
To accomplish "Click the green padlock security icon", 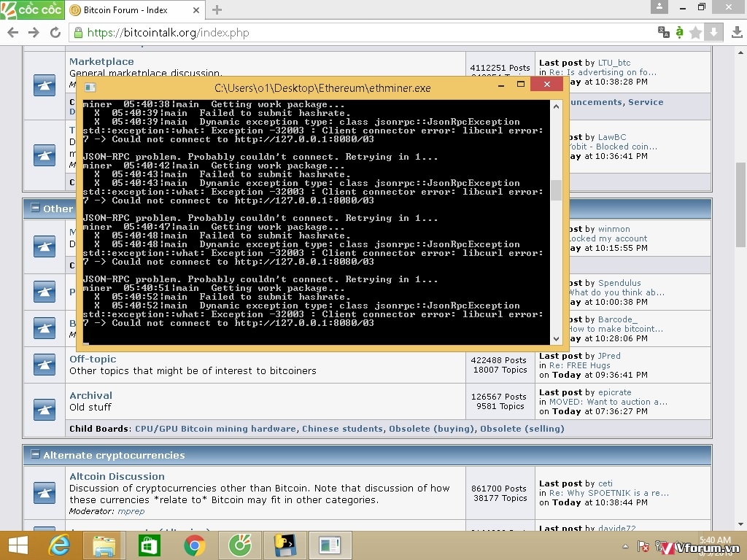I will click(78, 32).
